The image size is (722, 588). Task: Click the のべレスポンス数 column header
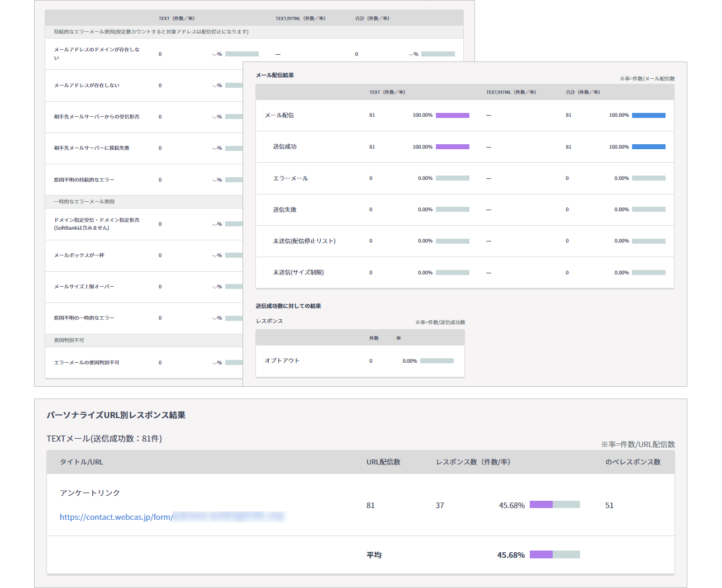tap(633, 462)
